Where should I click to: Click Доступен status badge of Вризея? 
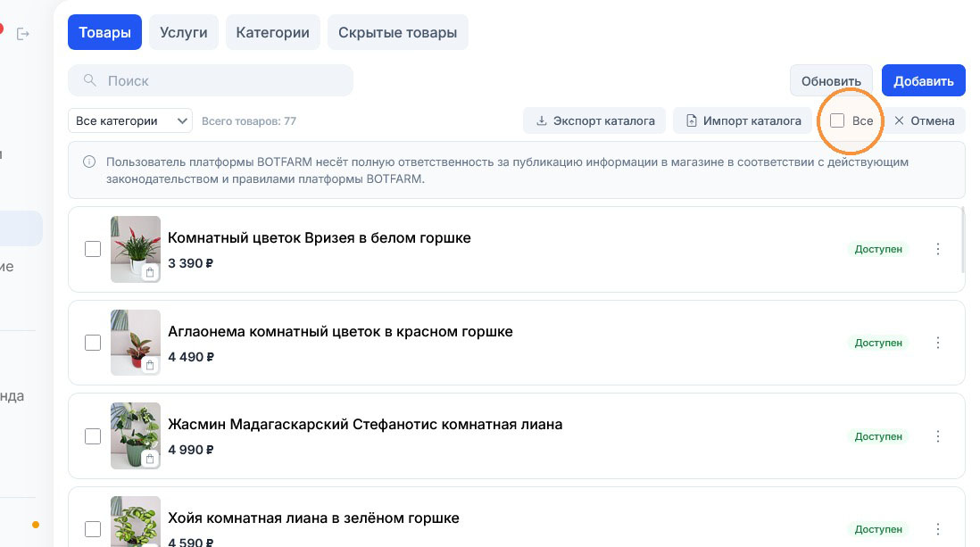(x=878, y=249)
